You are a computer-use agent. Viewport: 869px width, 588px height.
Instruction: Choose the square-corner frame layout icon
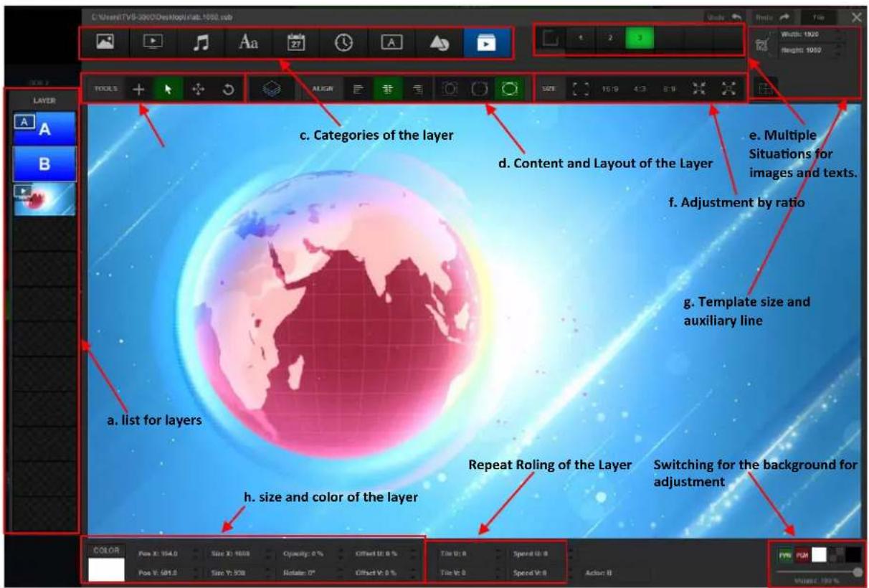[x=451, y=90]
